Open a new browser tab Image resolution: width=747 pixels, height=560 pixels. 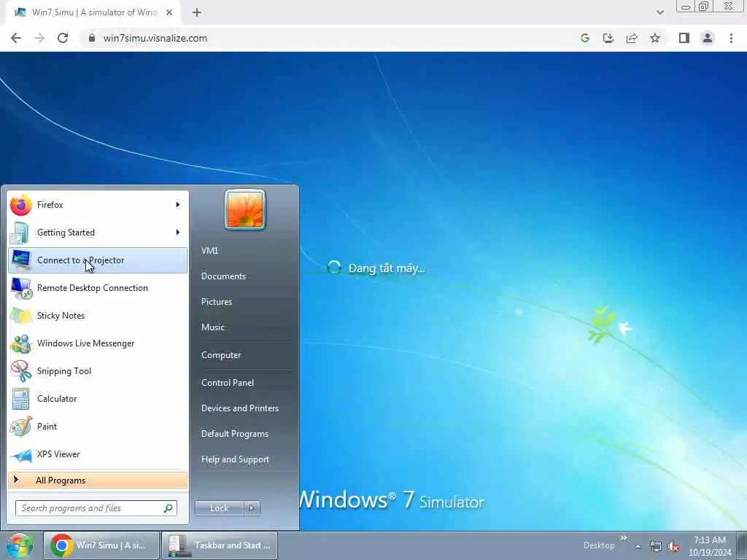197,12
